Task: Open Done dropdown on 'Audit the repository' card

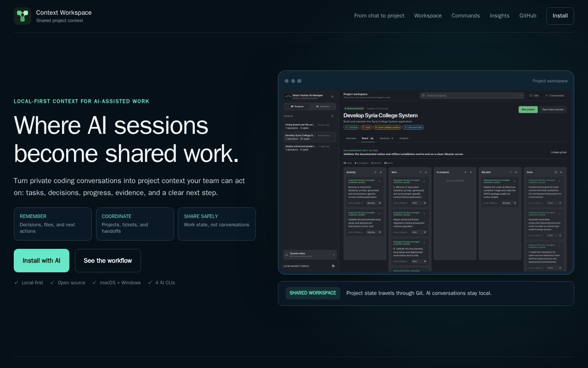Action: [554, 268]
